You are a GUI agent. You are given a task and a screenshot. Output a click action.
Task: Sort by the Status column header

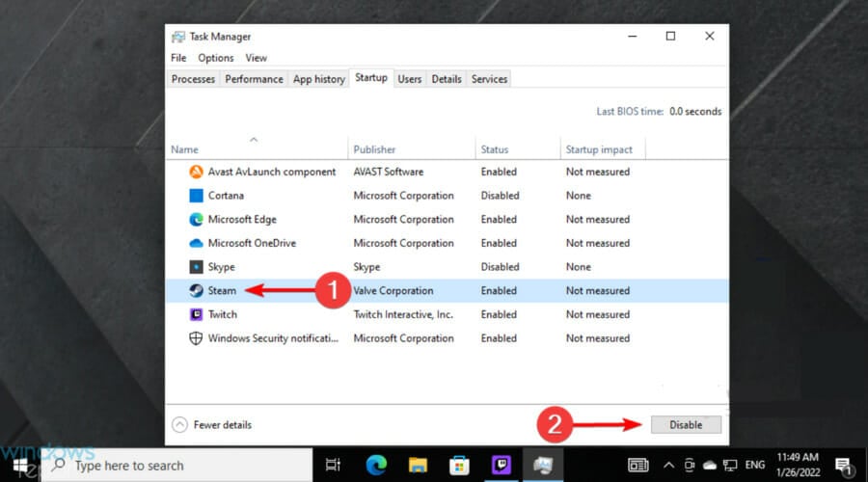click(x=495, y=149)
